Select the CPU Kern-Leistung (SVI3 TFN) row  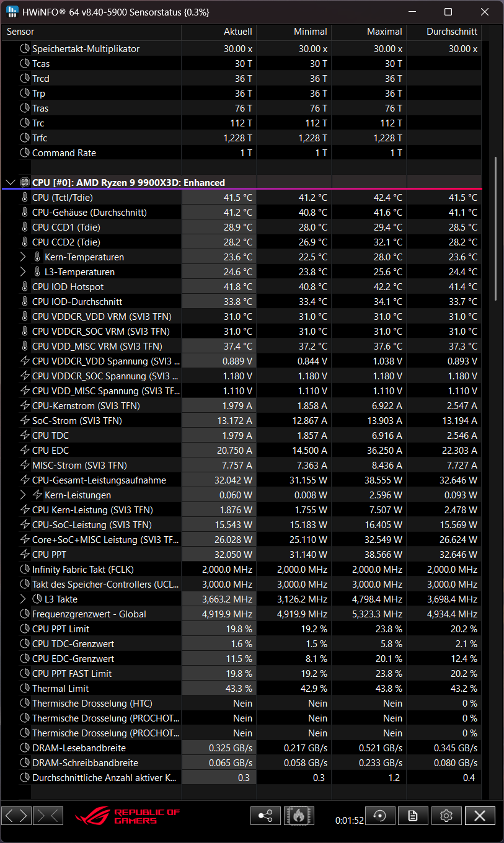pyautogui.click(x=242, y=510)
